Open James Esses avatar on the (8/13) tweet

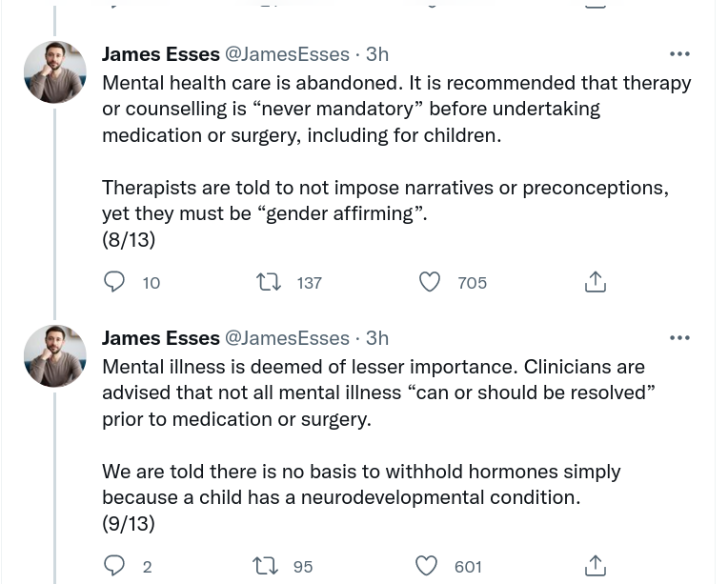[55, 72]
